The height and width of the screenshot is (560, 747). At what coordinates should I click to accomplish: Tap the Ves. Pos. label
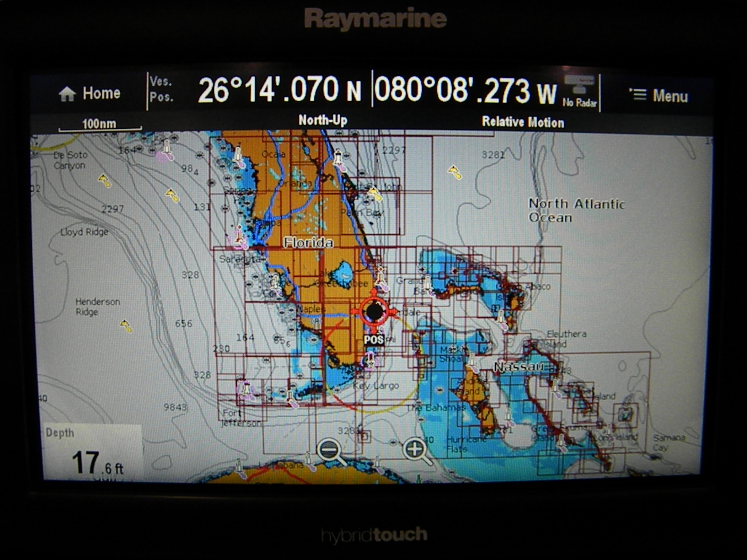161,89
